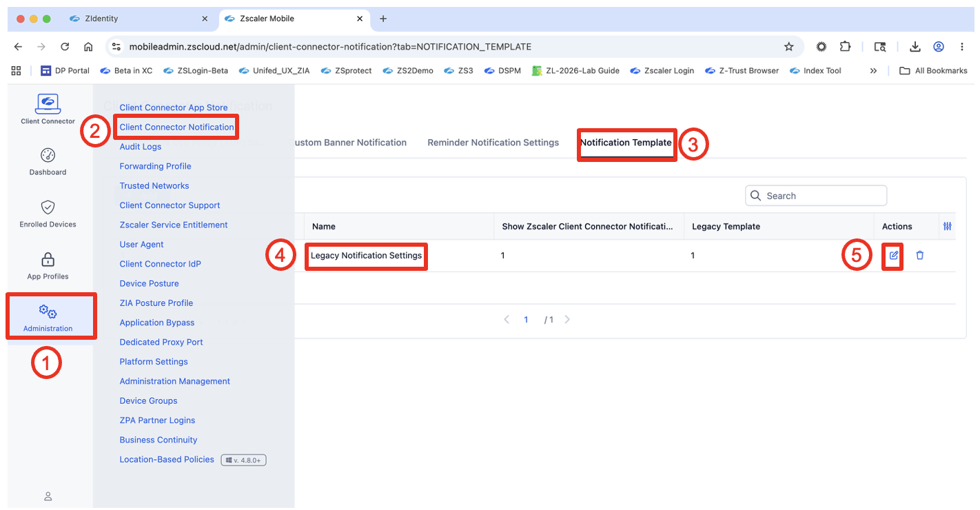Select Reminder Notification Settings tab
This screenshot has width=980, height=510.
pos(493,143)
